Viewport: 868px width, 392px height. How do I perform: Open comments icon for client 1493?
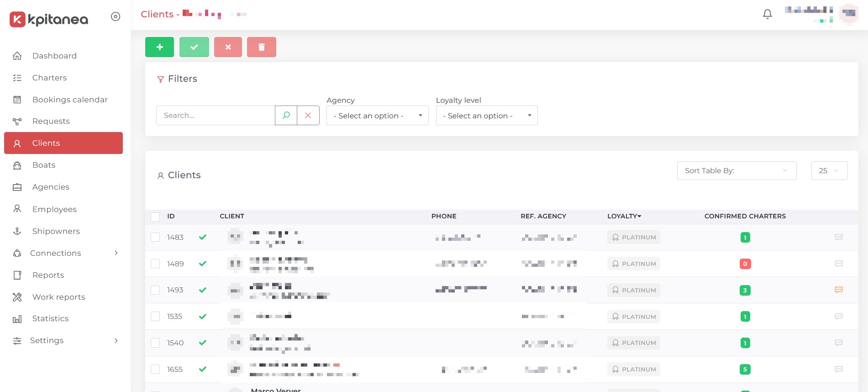click(x=839, y=290)
